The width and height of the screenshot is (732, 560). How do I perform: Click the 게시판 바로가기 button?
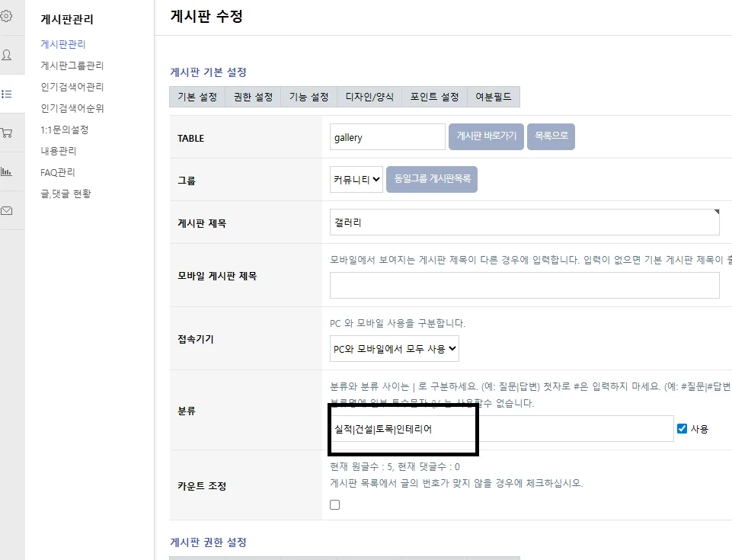[x=486, y=136]
